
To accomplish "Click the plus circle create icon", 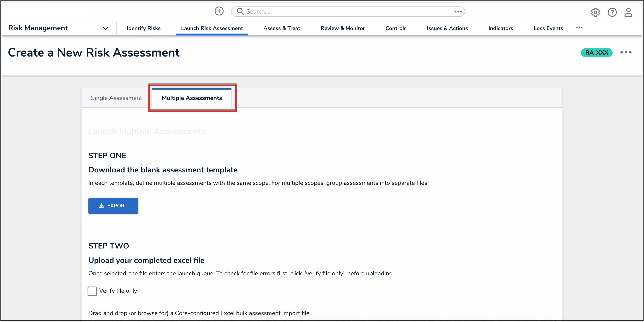I will [x=219, y=11].
